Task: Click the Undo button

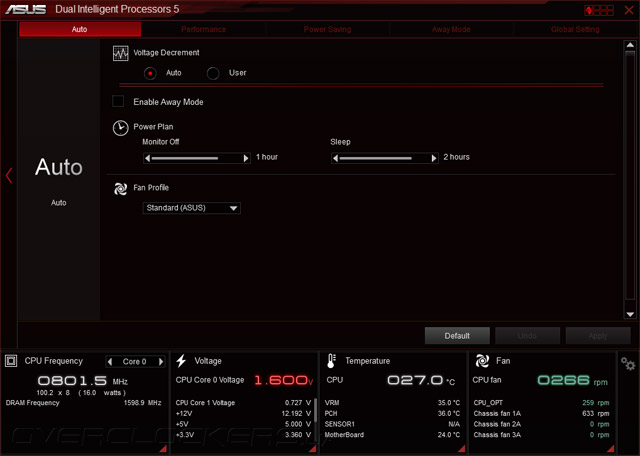Action: tap(527, 336)
